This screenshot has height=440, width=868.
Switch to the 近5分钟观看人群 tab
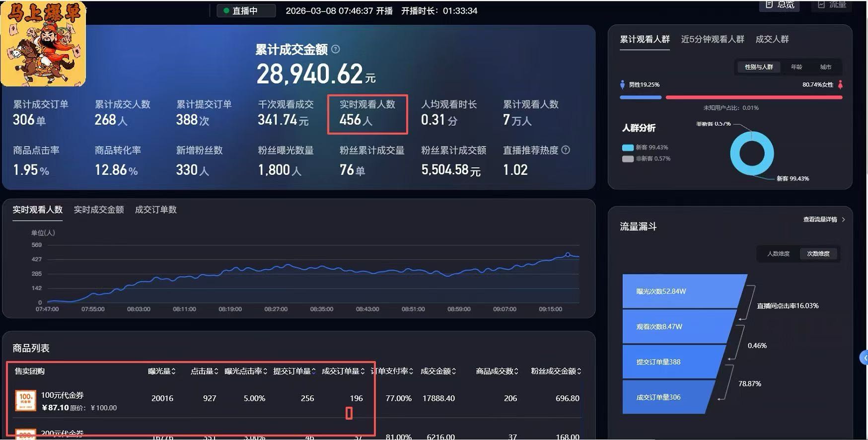pos(713,39)
